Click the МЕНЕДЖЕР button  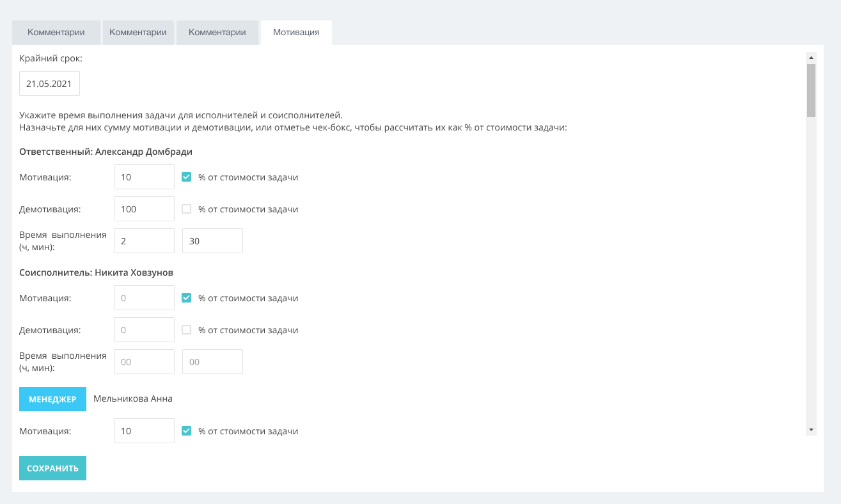click(52, 399)
